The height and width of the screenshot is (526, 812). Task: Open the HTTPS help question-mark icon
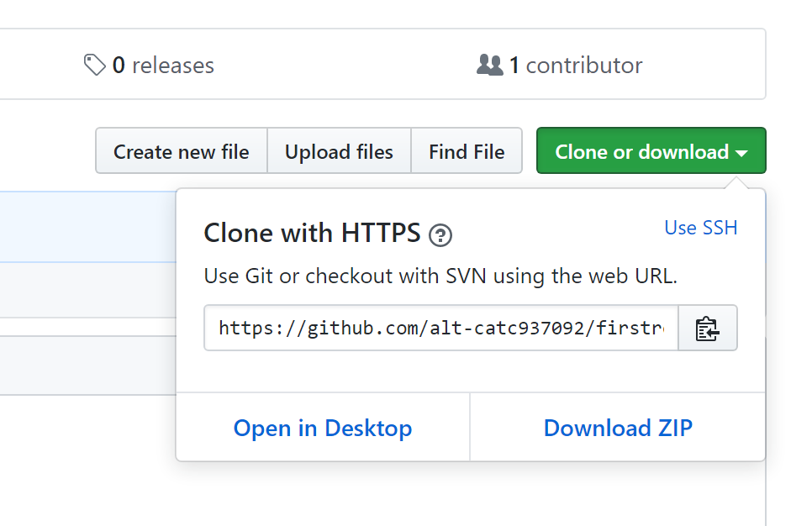[x=440, y=235]
